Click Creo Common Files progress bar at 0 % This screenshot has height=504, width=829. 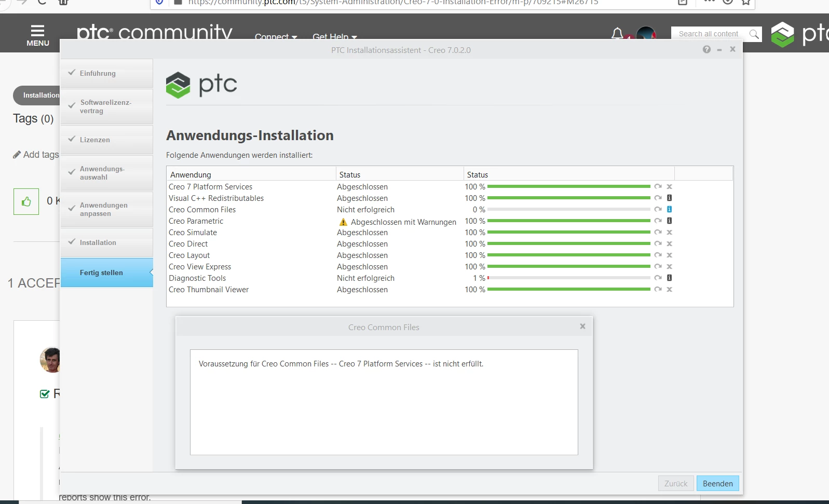pos(568,209)
